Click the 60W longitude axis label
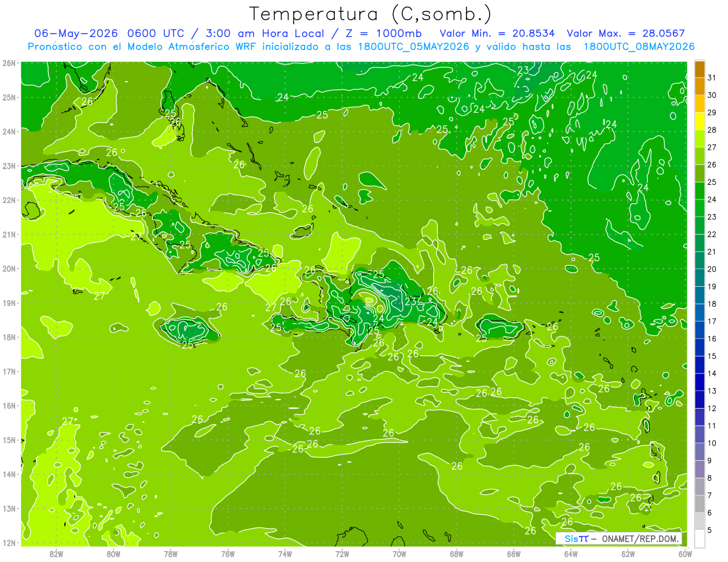The image size is (728, 562). [x=686, y=553]
